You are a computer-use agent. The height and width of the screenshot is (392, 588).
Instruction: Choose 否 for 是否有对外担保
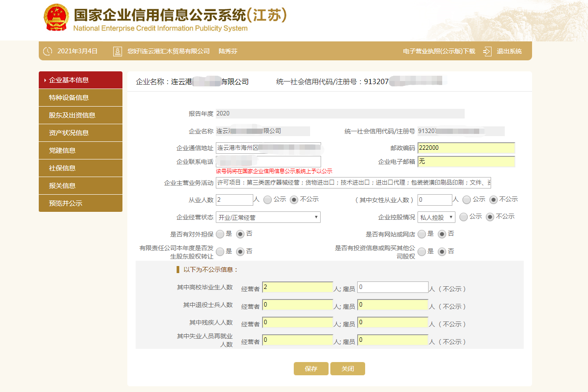(x=240, y=234)
